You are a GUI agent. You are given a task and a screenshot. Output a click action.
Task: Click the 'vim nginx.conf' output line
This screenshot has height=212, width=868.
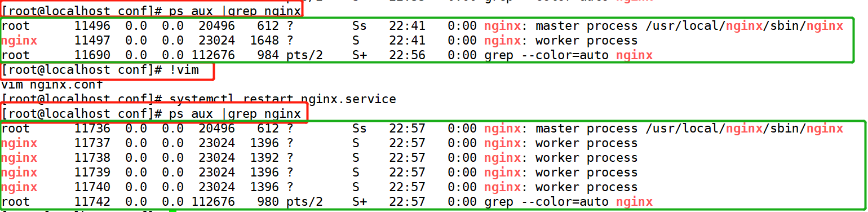tap(52, 85)
